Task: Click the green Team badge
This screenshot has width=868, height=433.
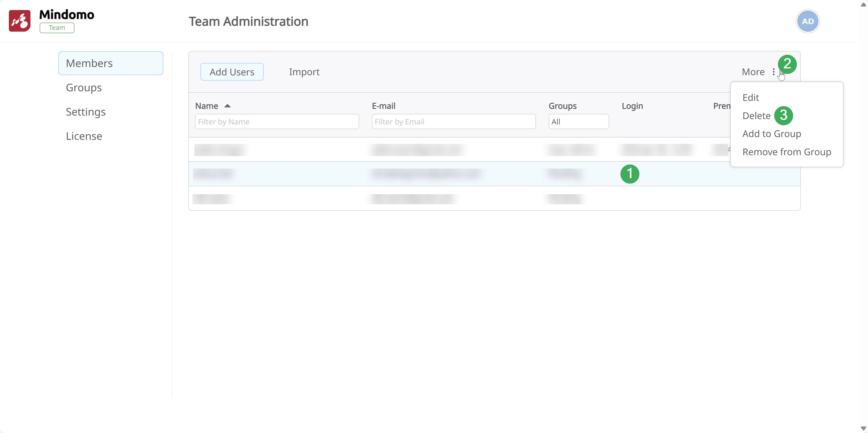Action: [x=57, y=28]
